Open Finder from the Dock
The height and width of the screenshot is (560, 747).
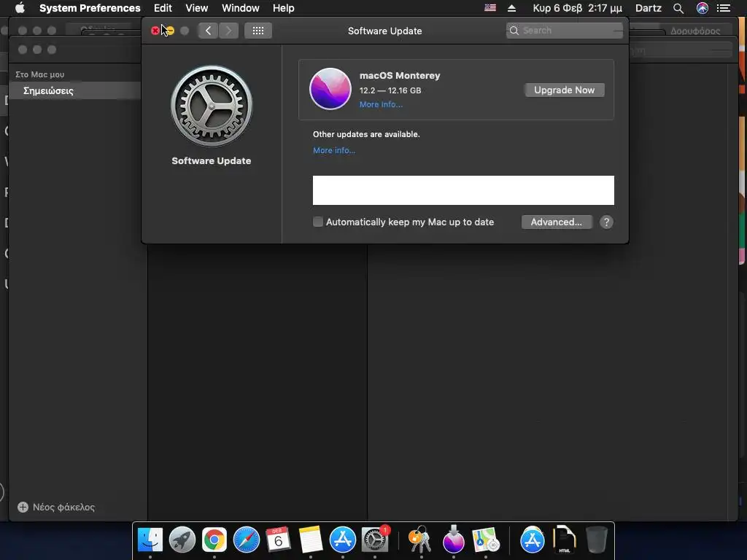click(150, 540)
